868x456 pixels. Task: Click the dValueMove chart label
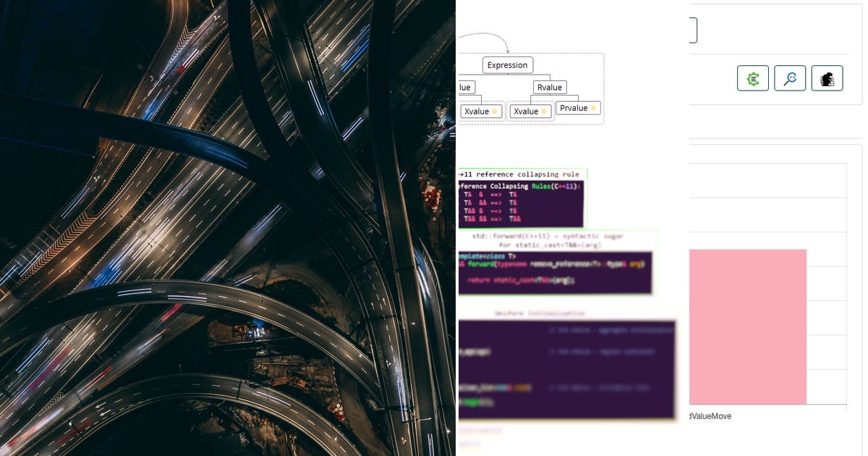pos(712,416)
